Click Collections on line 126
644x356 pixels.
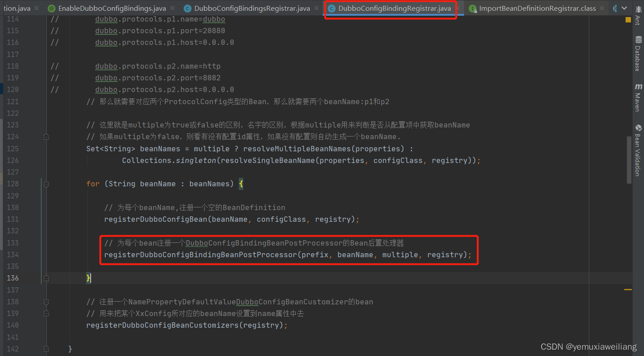click(146, 160)
